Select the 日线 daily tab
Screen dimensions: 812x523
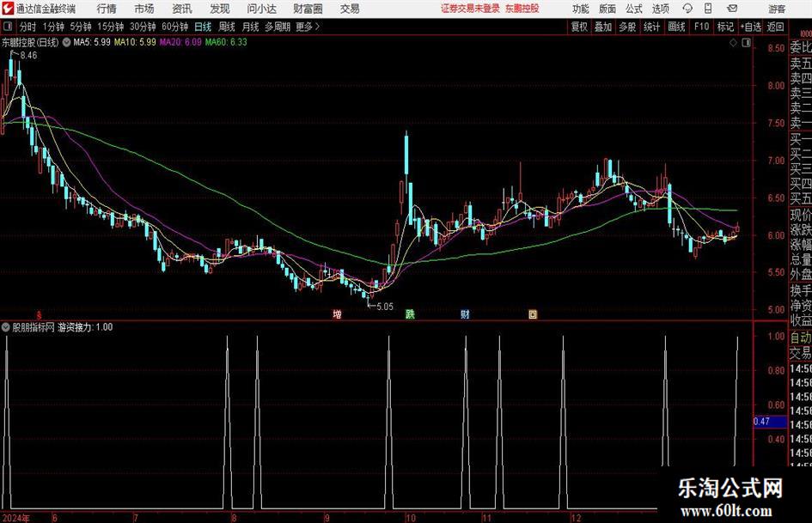203,27
